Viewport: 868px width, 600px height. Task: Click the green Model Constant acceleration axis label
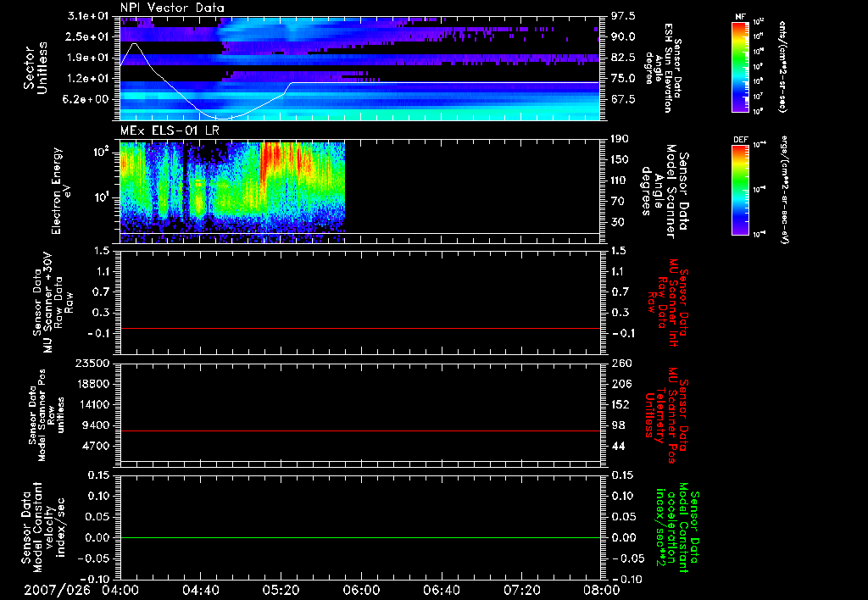coord(678,526)
